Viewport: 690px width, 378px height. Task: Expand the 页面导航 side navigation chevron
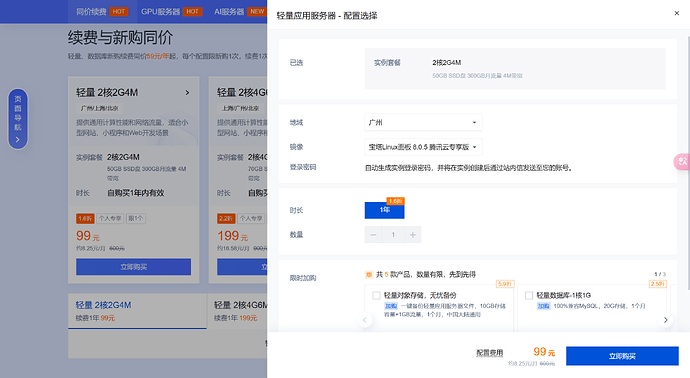(18, 139)
